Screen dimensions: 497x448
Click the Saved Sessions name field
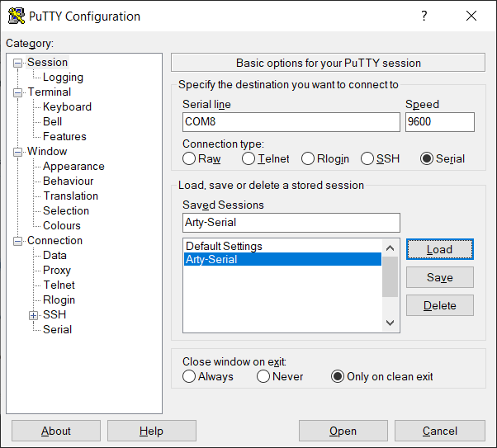point(291,223)
